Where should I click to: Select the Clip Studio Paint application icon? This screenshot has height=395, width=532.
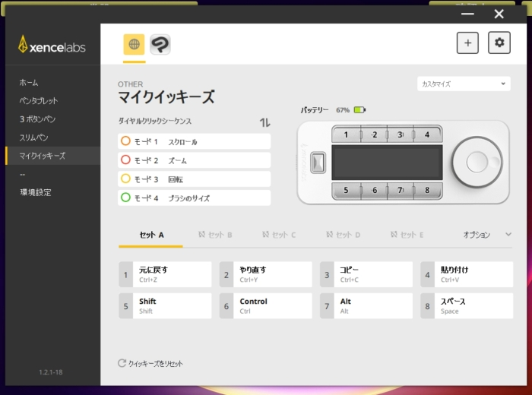160,44
